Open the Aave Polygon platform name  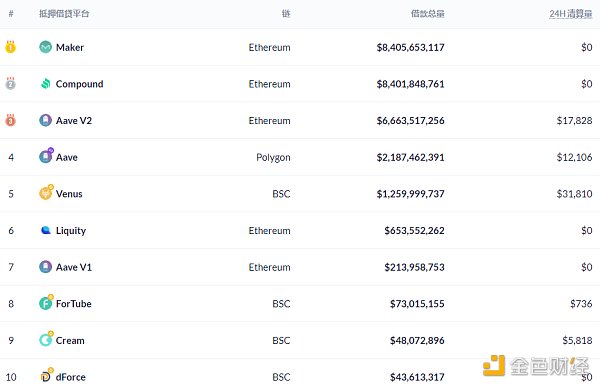coord(67,157)
